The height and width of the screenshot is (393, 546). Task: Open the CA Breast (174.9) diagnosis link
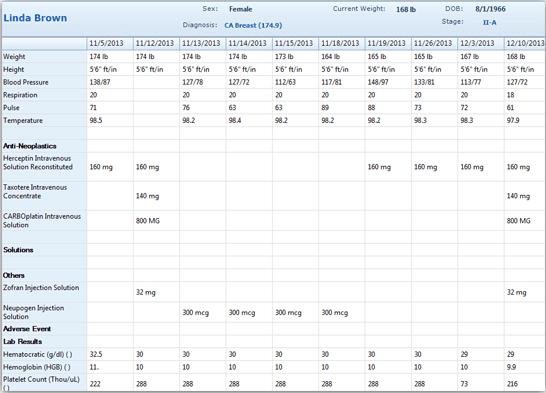(253, 25)
